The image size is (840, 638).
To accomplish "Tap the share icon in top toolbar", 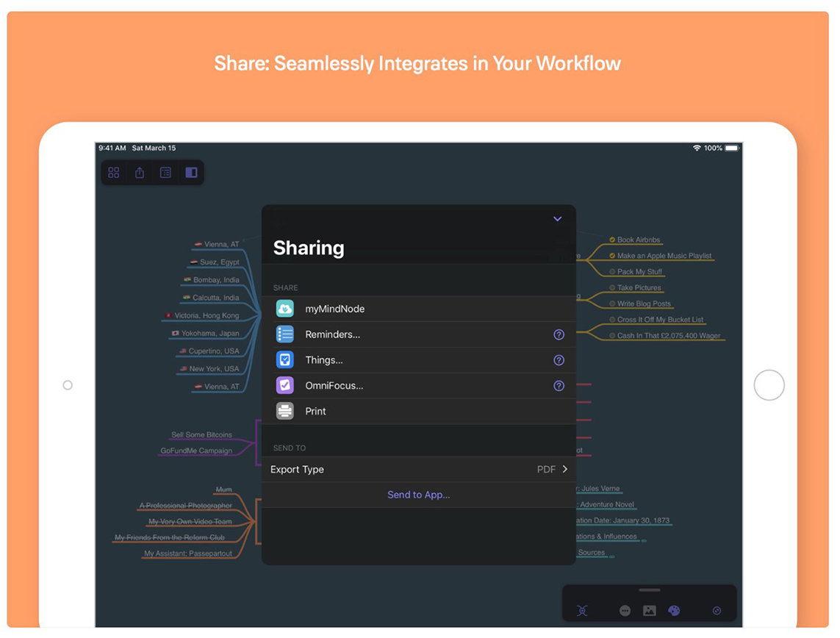I will click(x=140, y=173).
